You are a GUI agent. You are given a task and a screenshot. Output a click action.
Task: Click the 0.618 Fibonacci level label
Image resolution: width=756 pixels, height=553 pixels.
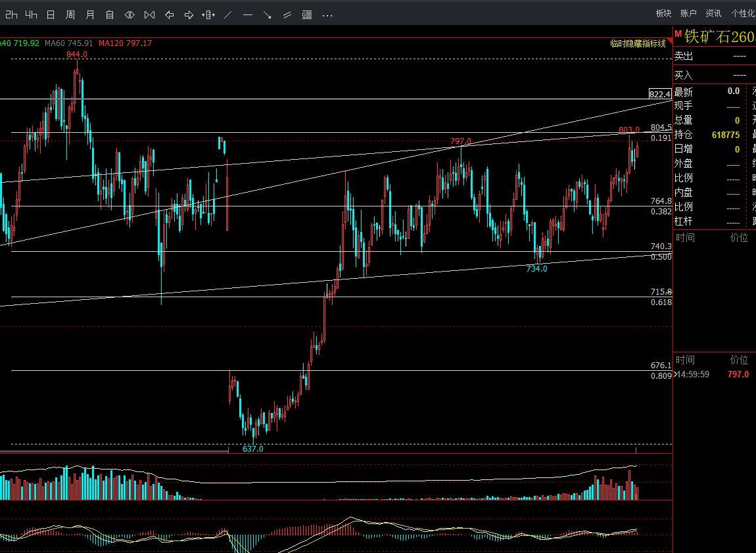[x=661, y=302]
